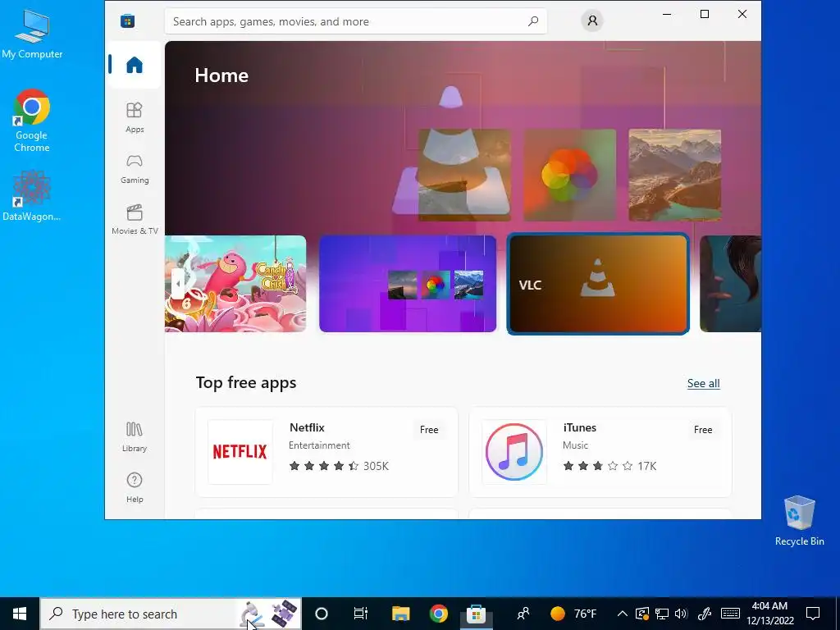Select the Candy Crush carousel banner

click(235, 283)
